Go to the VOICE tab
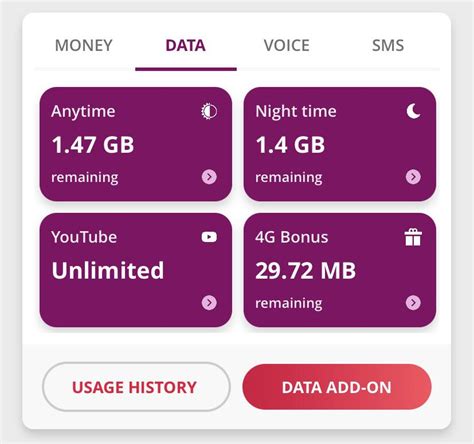 pos(287,45)
